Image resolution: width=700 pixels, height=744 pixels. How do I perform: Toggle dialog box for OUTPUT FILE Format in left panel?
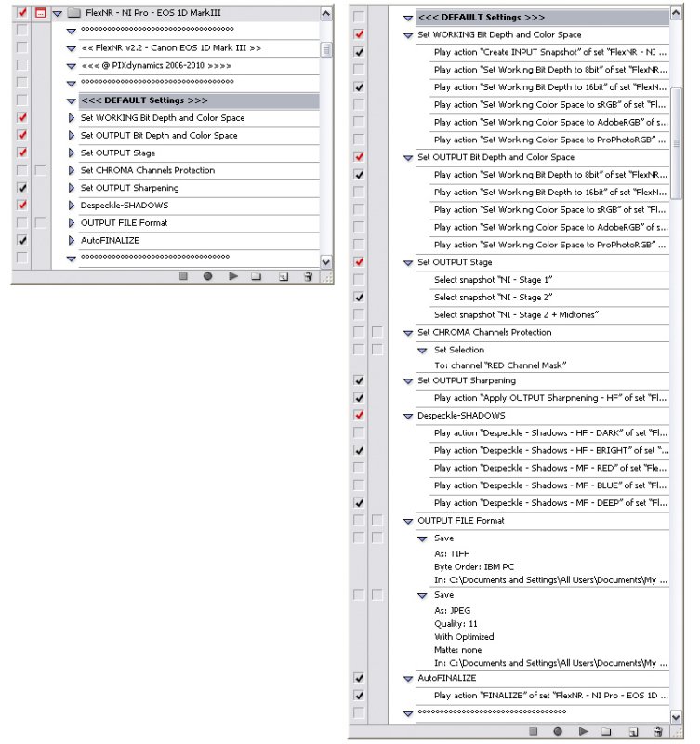click(x=41, y=222)
